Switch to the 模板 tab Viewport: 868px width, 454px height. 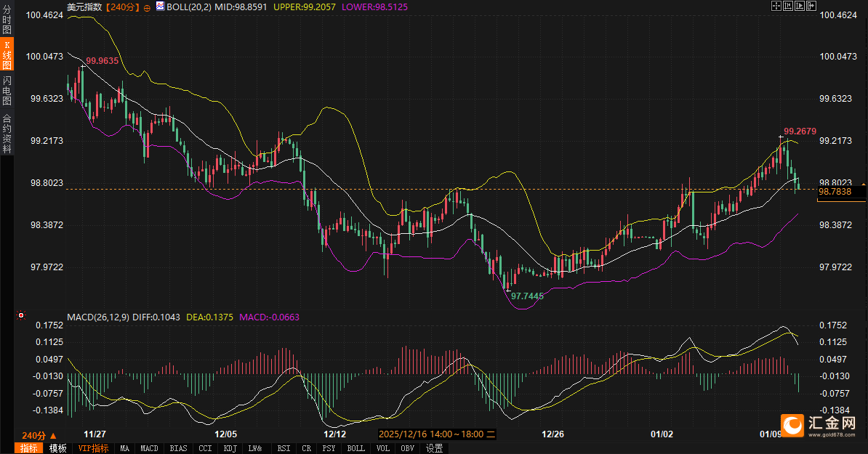[57, 448]
